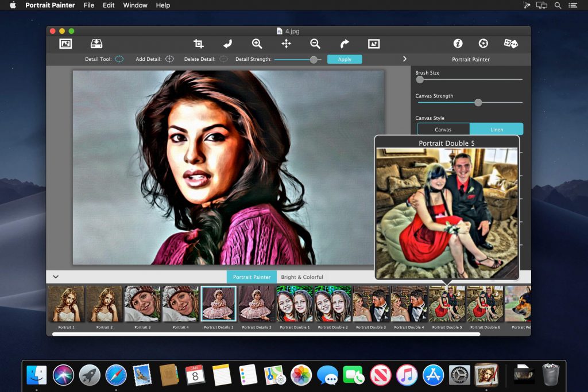Click the Zoom In magnifier icon
This screenshot has width=588, height=392.
click(257, 44)
